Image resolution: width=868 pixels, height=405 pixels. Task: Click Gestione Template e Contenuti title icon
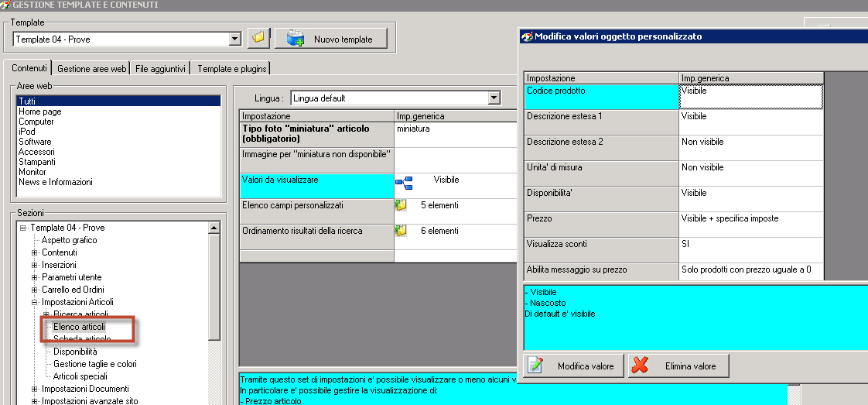[x=5, y=5]
